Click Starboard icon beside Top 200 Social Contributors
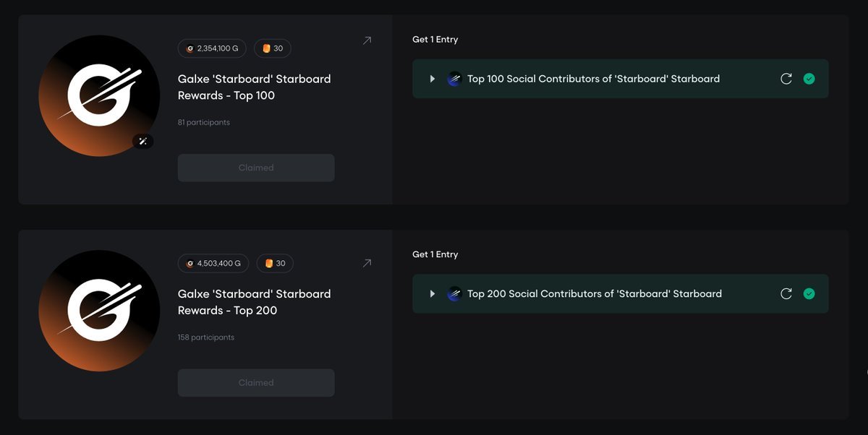This screenshot has width=868, height=435. 454,293
